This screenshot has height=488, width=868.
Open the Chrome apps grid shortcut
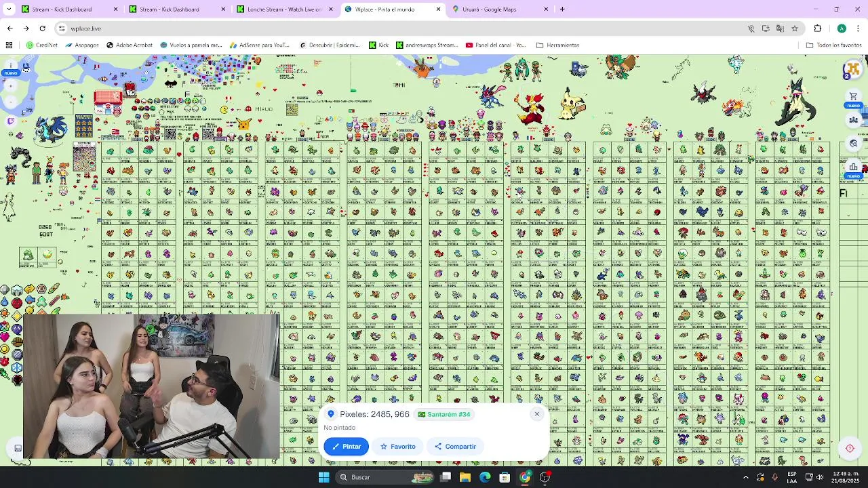click(x=9, y=45)
